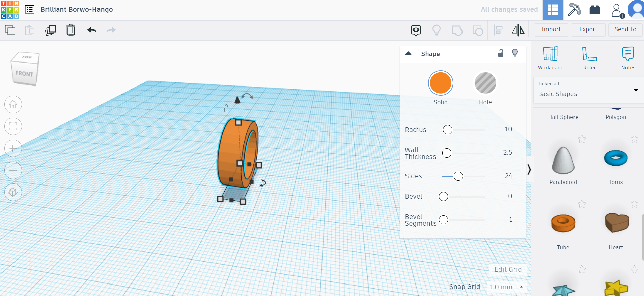Click the Export button
Image resolution: width=644 pixels, height=296 pixels.
588,30
